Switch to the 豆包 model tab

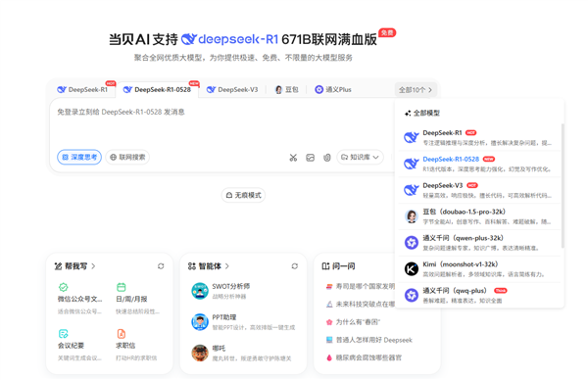[x=287, y=90]
